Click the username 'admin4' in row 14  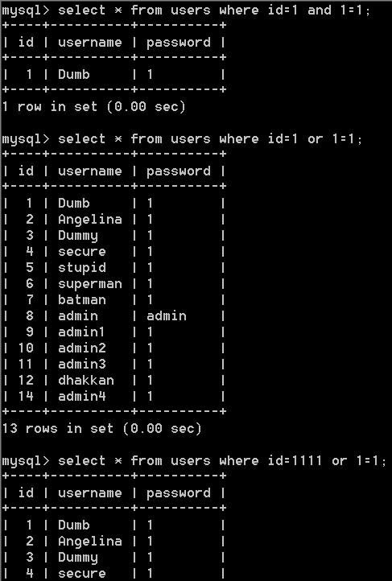pos(82,397)
